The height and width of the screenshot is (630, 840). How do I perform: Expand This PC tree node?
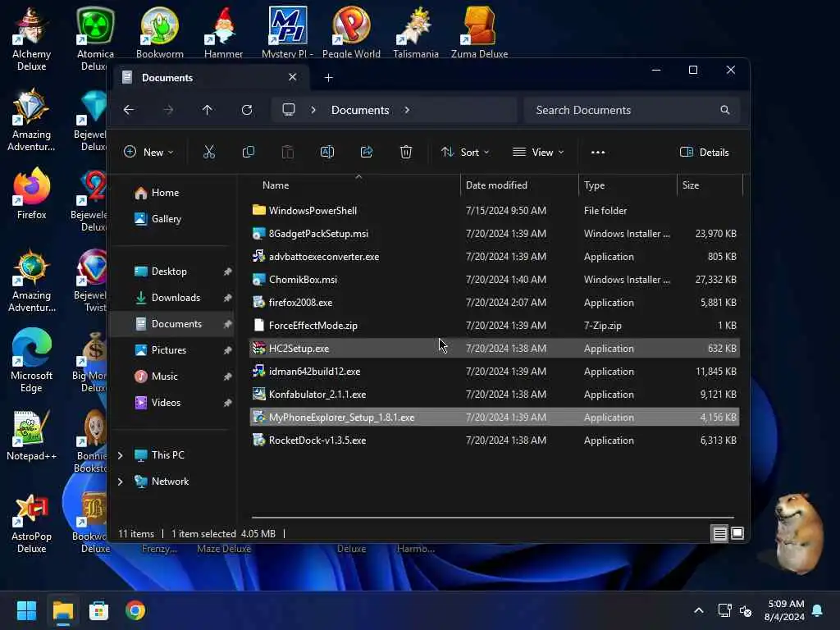point(120,455)
